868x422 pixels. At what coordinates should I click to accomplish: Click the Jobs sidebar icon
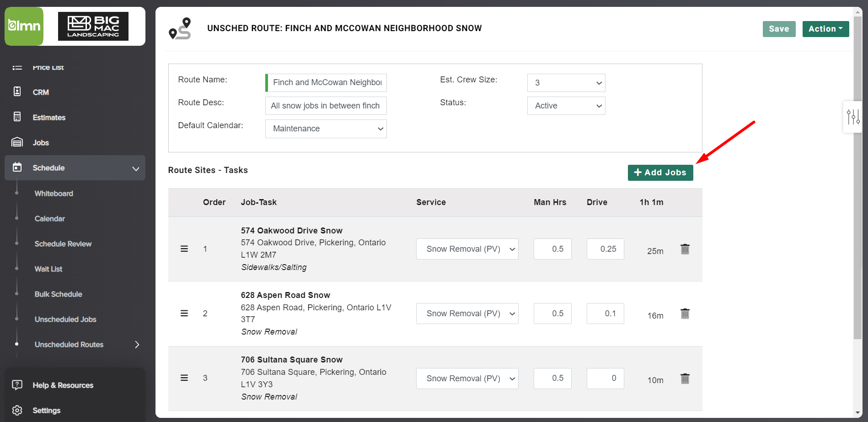17,142
